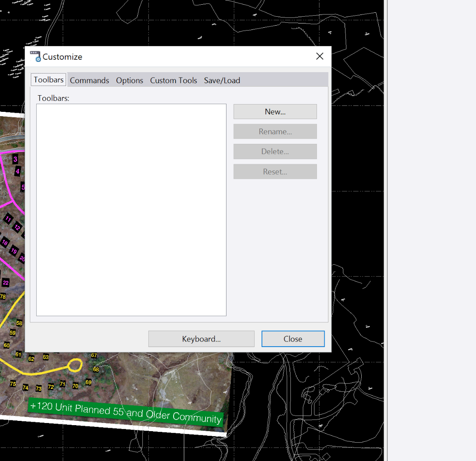
Task: Click the green planned community banner on map
Action: pos(126,412)
